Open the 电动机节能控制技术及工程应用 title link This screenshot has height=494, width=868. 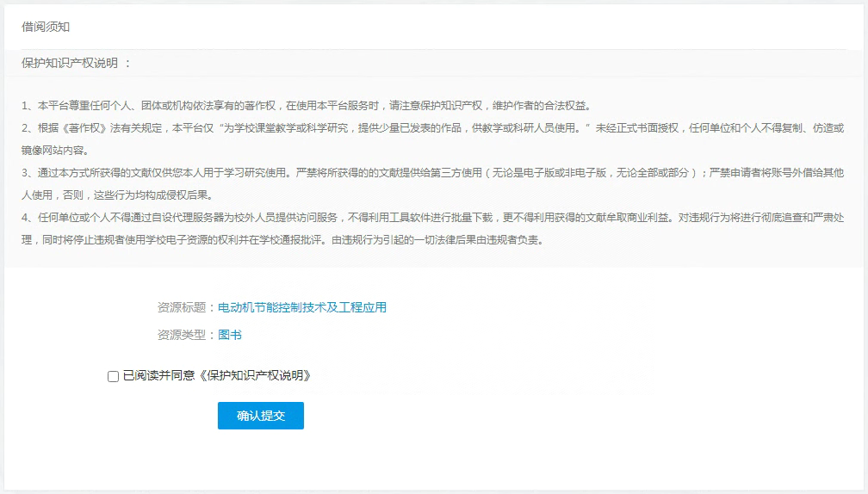pyautogui.click(x=301, y=307)
